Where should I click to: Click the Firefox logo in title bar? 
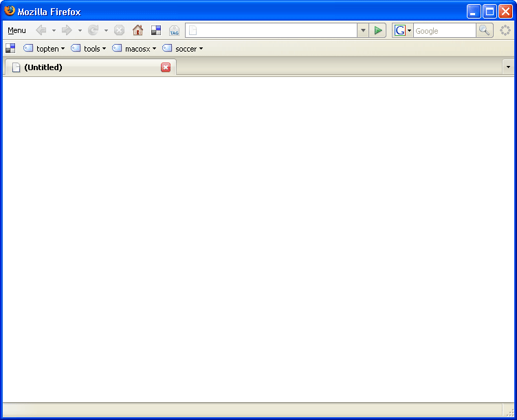coord(10,11)
